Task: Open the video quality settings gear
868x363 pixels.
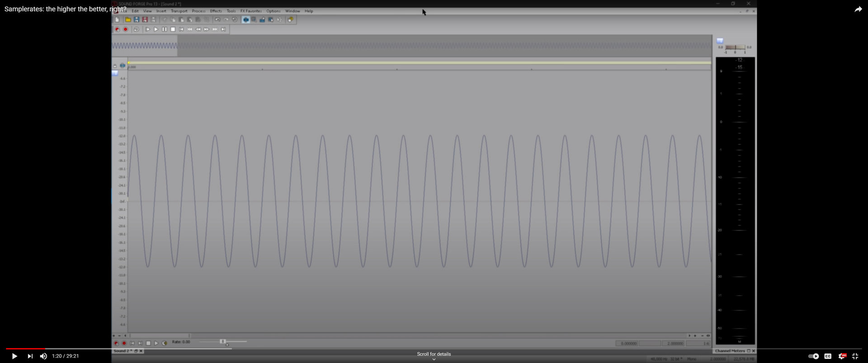Action: [842, 356]
